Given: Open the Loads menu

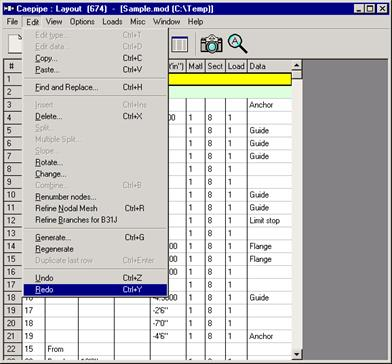Looking at the screenshot, I should coord(112,22).
